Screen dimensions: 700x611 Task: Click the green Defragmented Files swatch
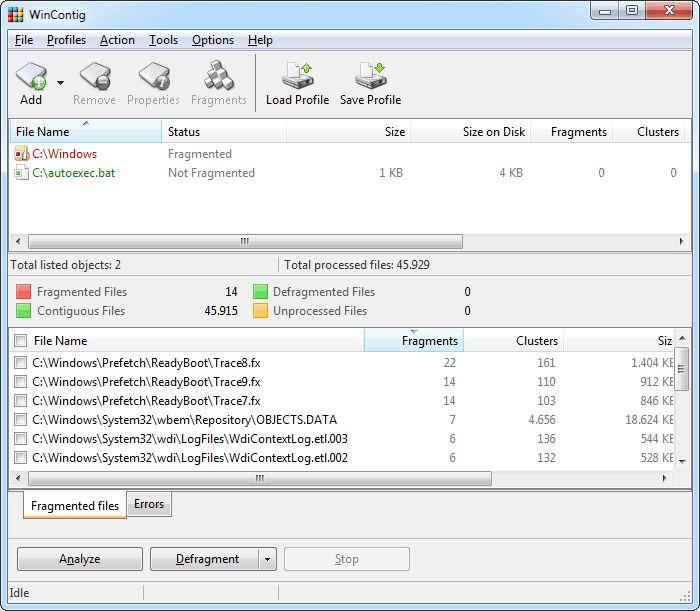coord(260,291)
